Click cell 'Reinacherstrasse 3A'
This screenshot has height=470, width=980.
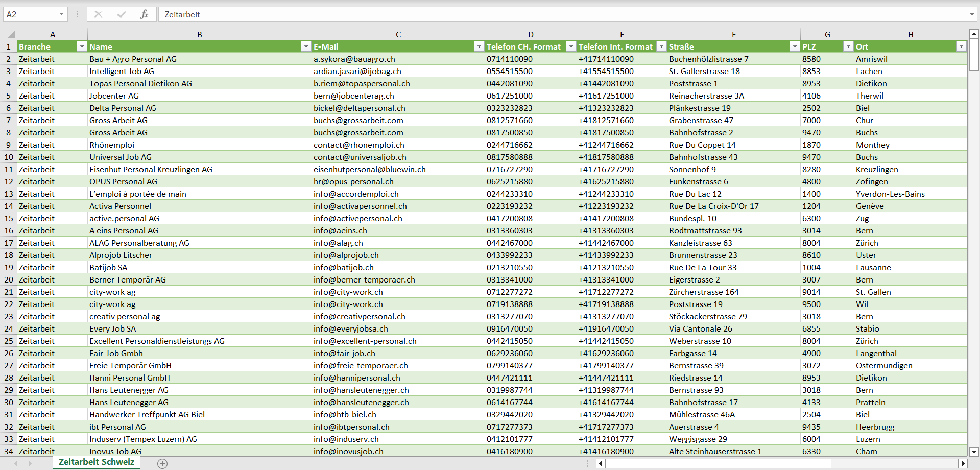point(734,96)
